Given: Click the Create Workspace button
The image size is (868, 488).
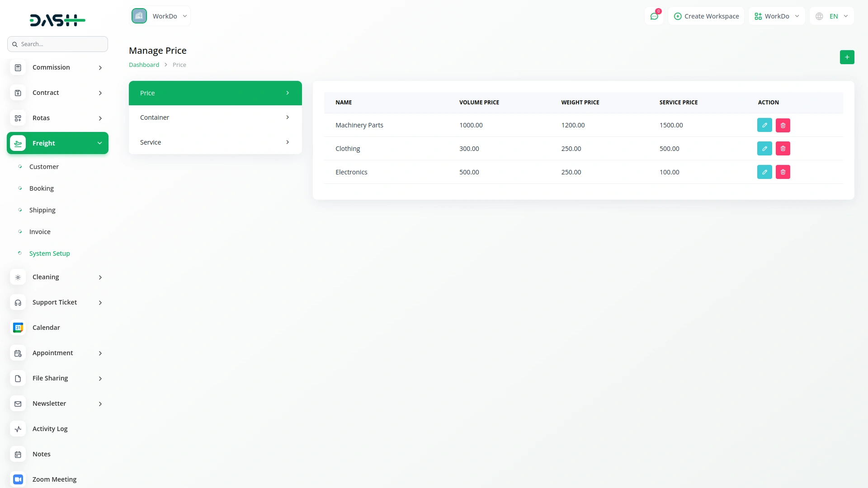Looking at the screenshot, I should point(706,16).
